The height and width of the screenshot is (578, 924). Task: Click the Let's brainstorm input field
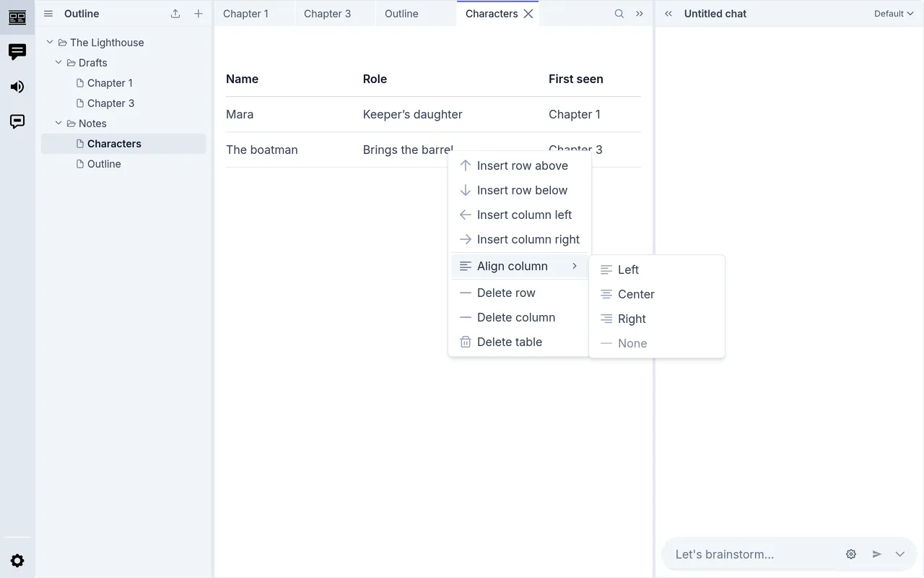pyautogui.click(x=754, y=554)
